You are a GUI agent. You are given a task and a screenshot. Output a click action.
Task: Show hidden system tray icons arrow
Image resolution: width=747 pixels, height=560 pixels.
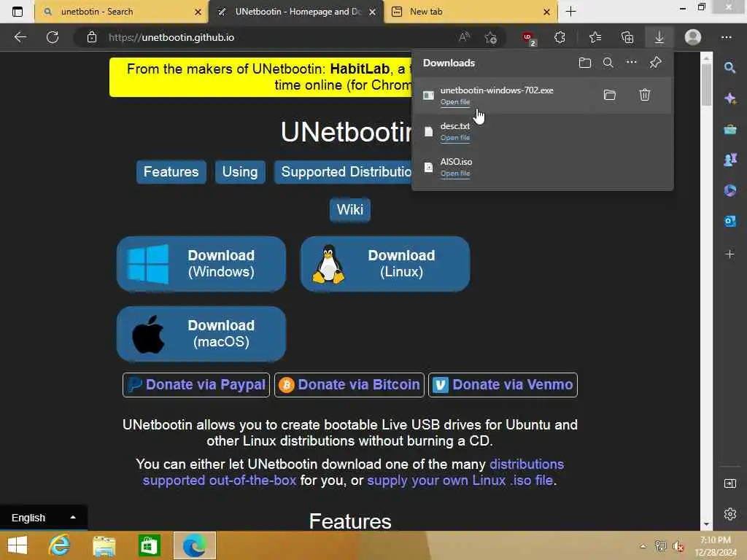pyautogui.click(x=643, y=546)
